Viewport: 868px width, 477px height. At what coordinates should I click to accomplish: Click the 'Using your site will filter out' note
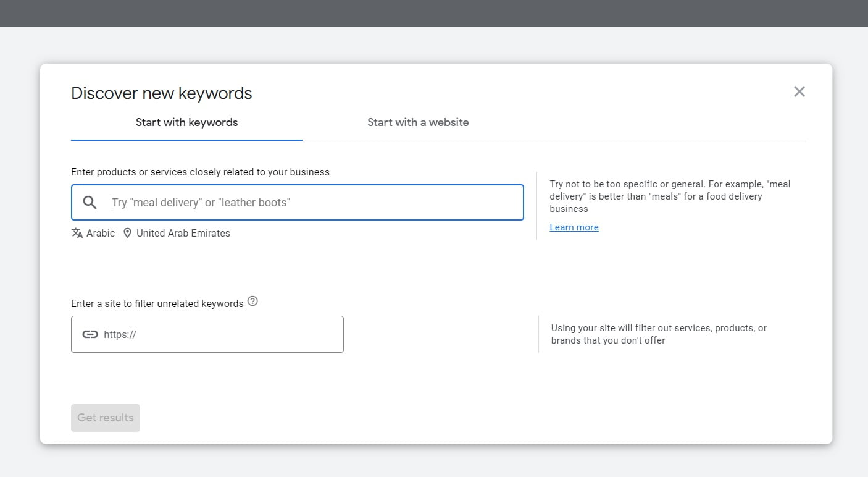(659, 334)
